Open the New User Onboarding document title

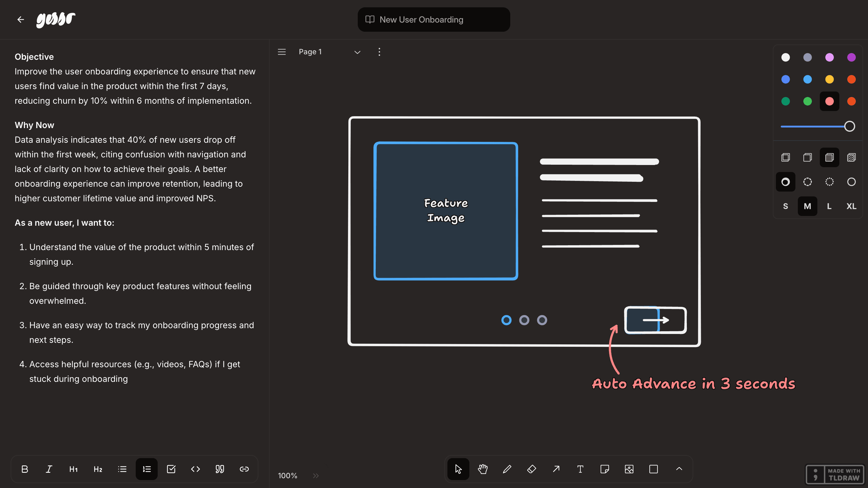[434, 20]
